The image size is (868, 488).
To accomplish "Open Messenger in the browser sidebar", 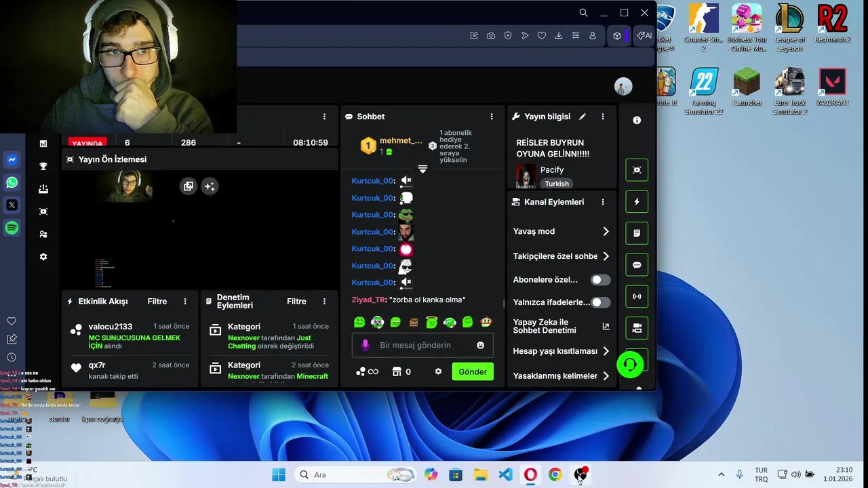I will (x=12, y=160).
